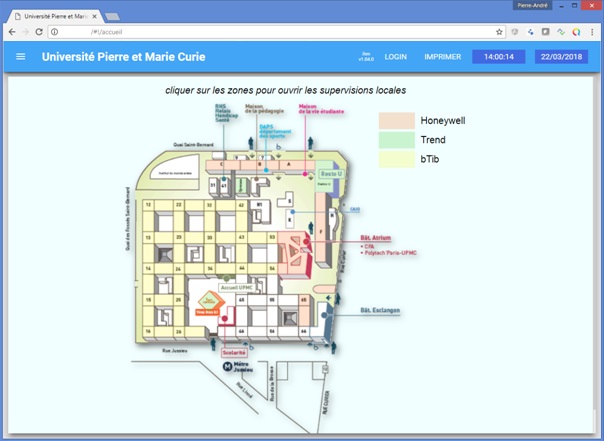
Task: Click the Pierre-André profile button
Action: coord(532,5)
